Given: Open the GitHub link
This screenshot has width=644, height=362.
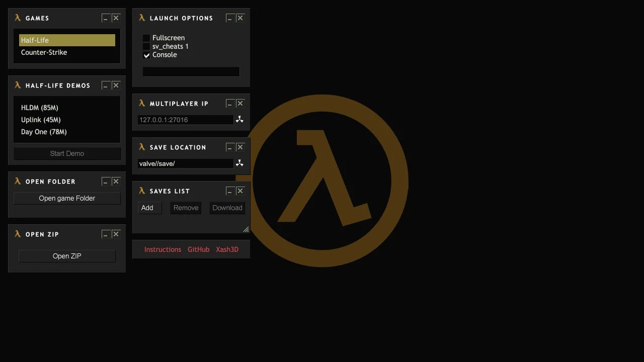Looking at the screenshot, I should click(x=198, y=249).
